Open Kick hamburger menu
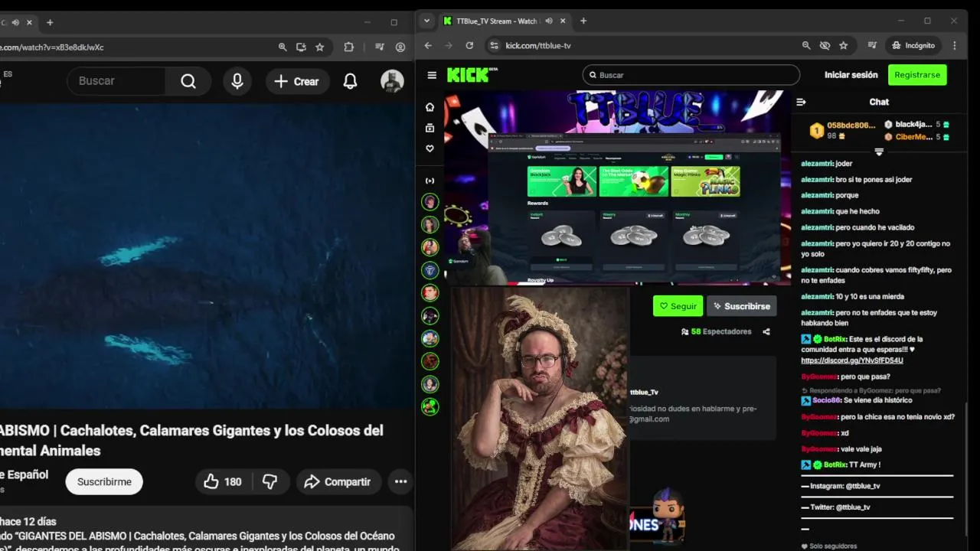The height and width of the screenshot is (551, 980). pyautogui.click(x=432, y=75)
